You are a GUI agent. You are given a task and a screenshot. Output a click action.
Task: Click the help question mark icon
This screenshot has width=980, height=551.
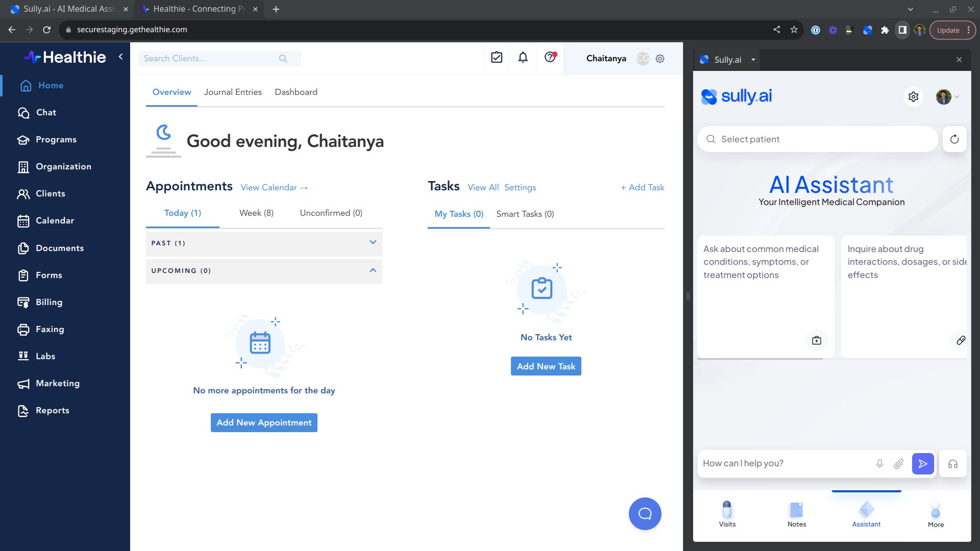[550, 58]
